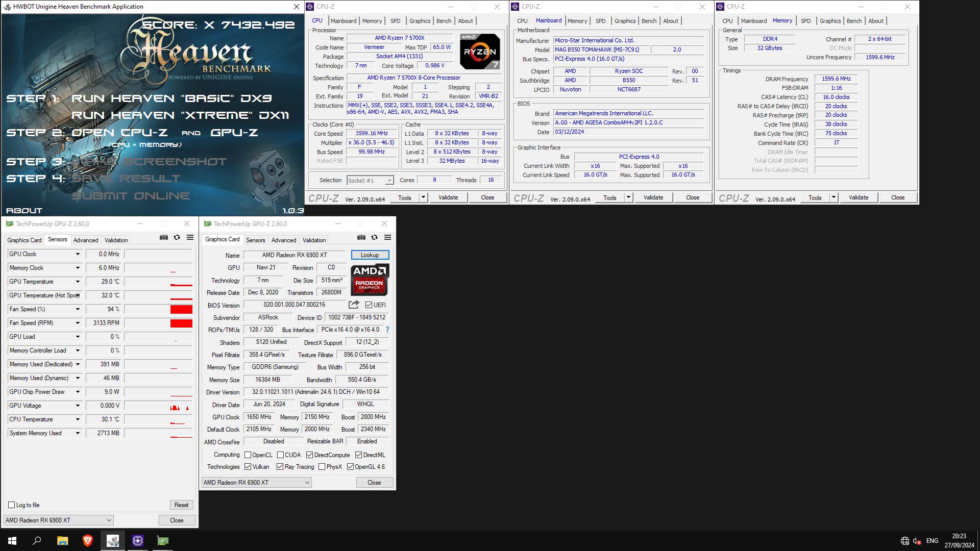Click the Ryzen 7 processor logo

click(x=480, y=52)
